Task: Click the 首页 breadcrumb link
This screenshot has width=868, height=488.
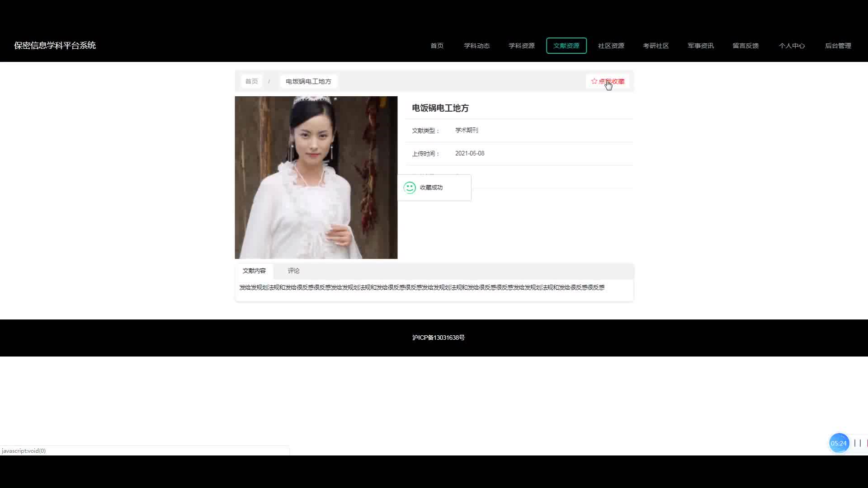Action: coord(251,81)
